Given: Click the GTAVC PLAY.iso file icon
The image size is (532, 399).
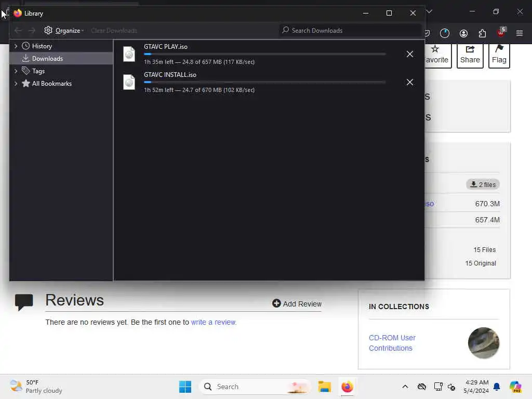Looking at the screenshot, I should point(129,54).
